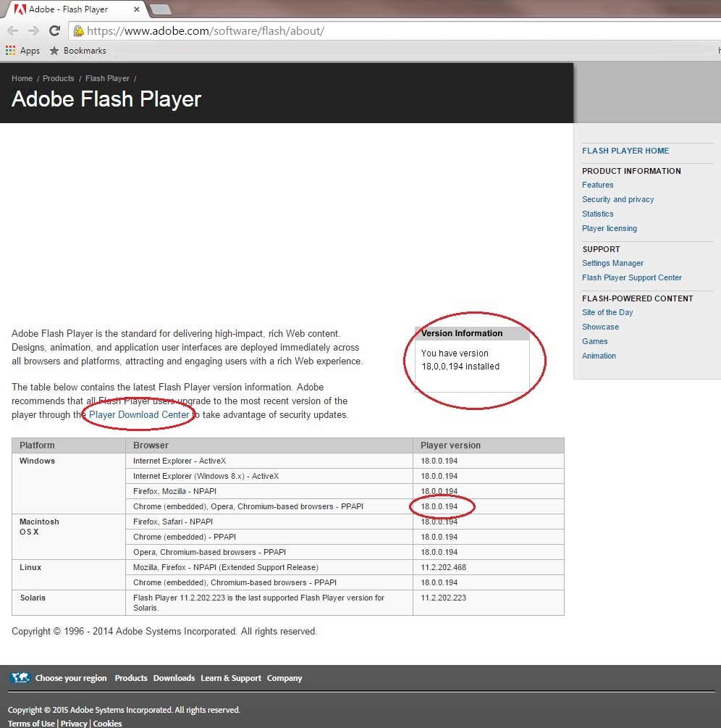
Task: Click the region globe icon in footer
Action: 20,678
